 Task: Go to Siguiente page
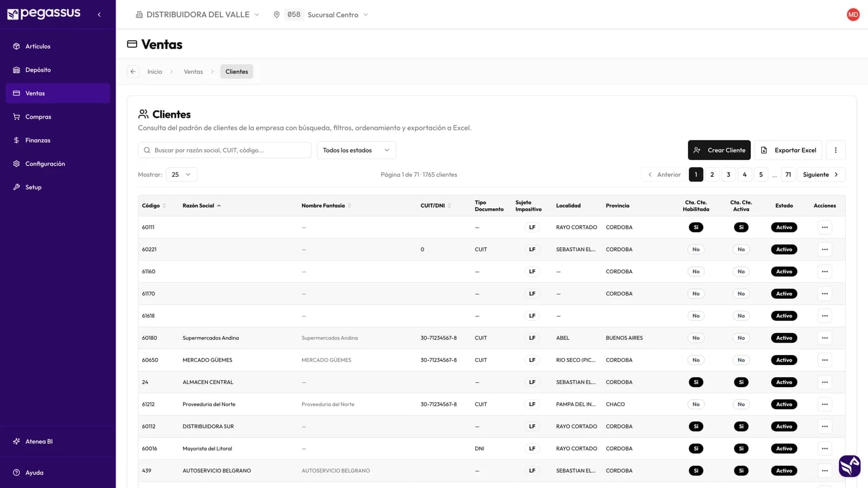click(821, 175)
